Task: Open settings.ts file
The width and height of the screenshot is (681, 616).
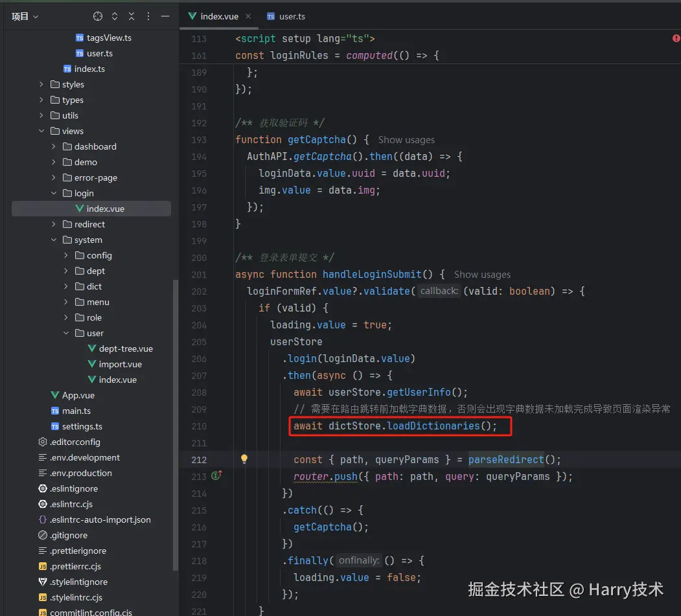Action: click(x=76, y=426)
